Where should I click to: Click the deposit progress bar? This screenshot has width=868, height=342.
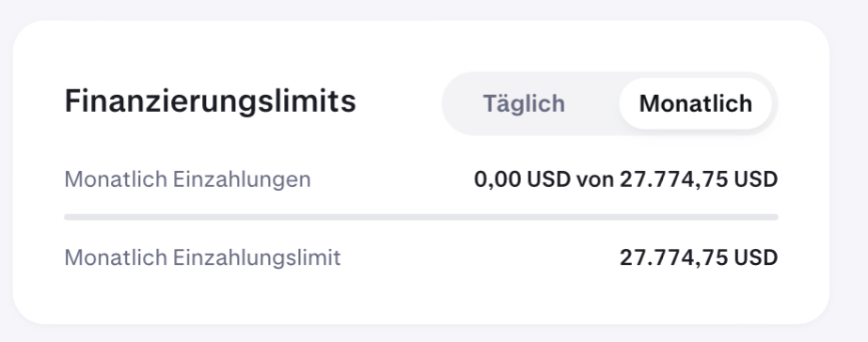[x=421, y=217]
